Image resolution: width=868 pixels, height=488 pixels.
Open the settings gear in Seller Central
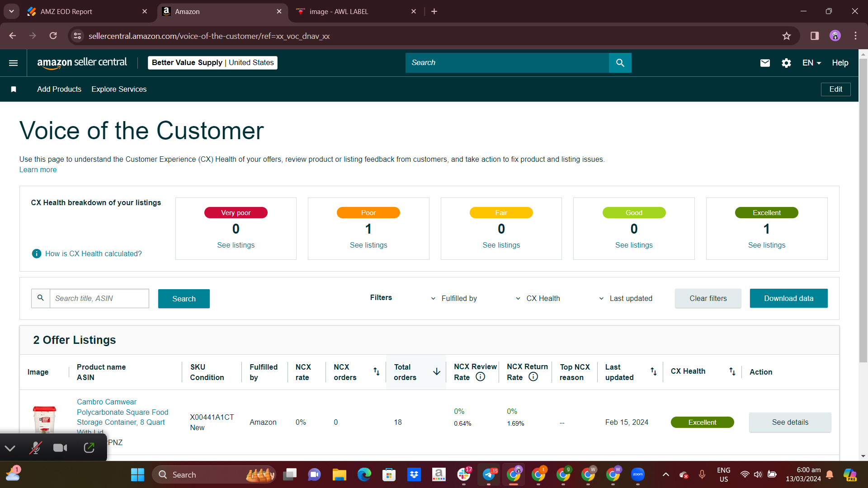786,63
